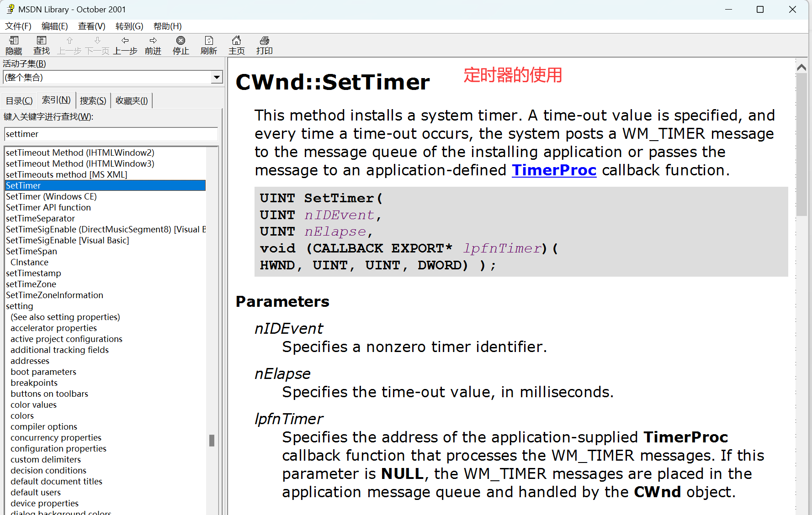Open the TimerProc hyperlink
812x515 pixels.
554,170
